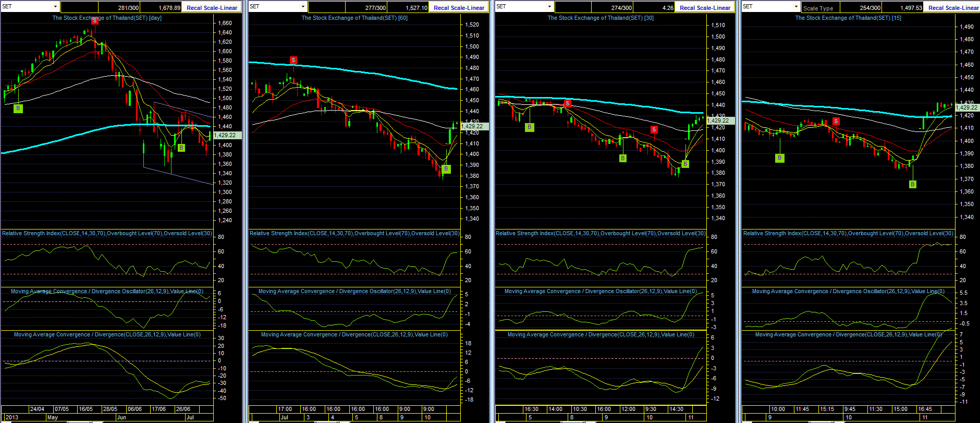
Task: Click the 16:30 time label on the 30-minute axis
Action: point(531,409)
